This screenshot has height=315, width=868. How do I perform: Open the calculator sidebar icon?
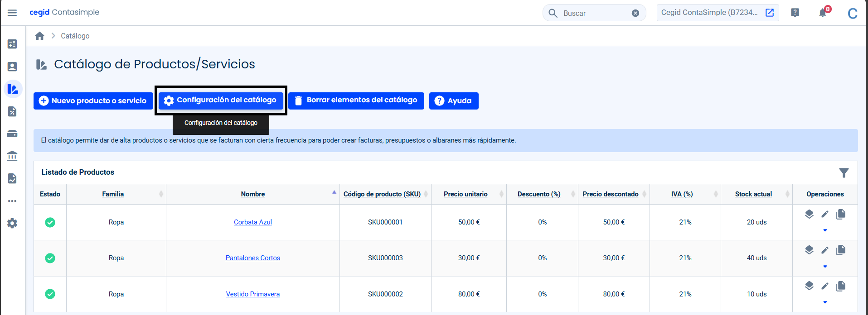pyautogui.click(x=12, y=44)
